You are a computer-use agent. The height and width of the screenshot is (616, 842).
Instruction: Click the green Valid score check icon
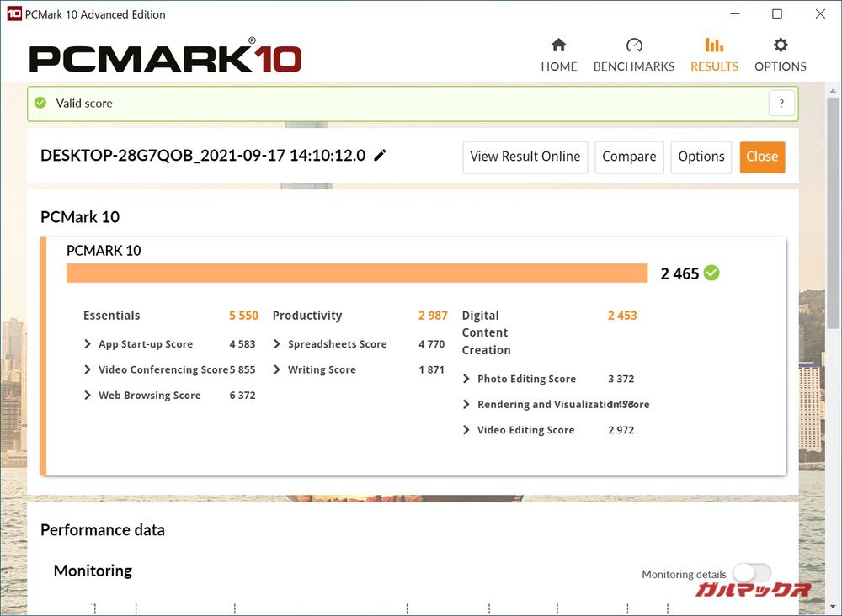[x=40, y=104]
